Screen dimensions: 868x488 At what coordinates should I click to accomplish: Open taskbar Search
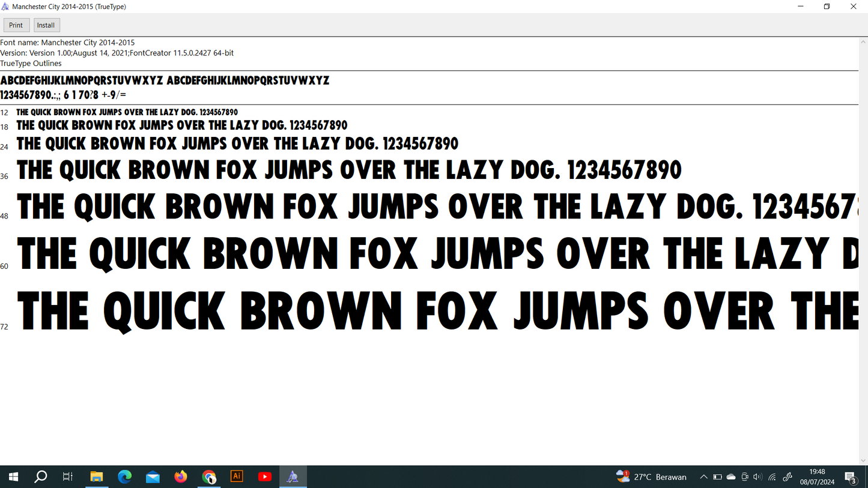tap(40, 477)
